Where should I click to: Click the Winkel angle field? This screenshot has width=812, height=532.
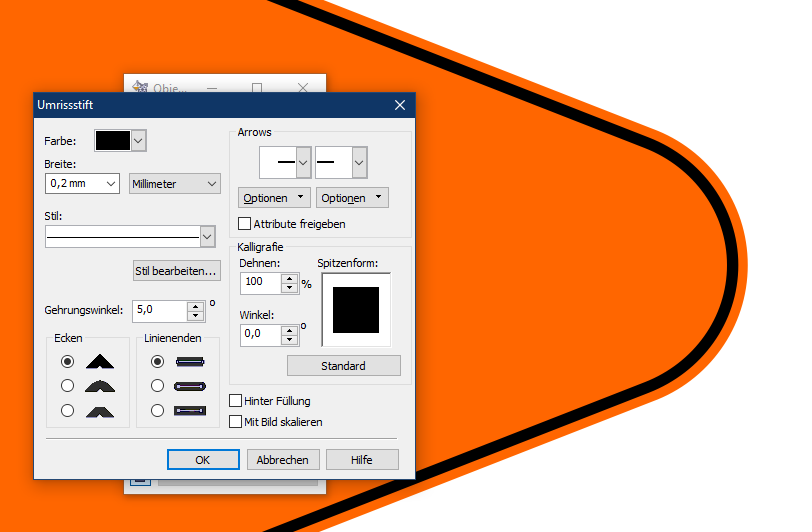coord(261,335)
